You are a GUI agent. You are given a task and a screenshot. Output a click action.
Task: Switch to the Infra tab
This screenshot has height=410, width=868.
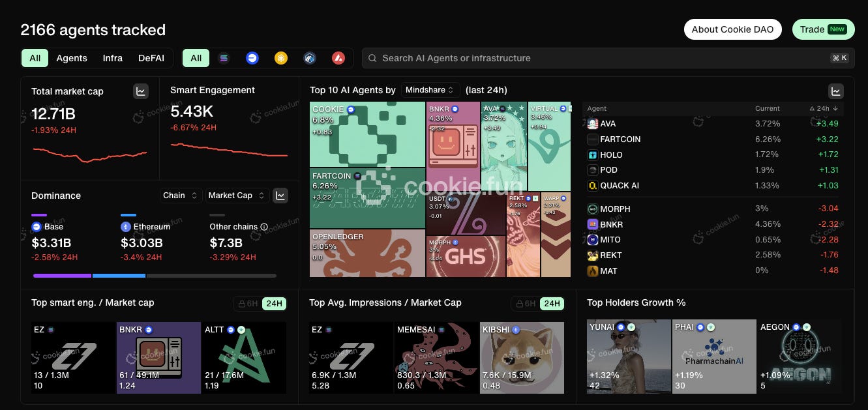(113, 58)
